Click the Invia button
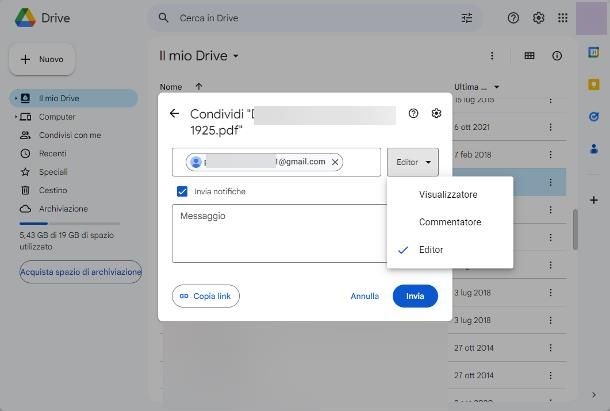 pos(415,296)
